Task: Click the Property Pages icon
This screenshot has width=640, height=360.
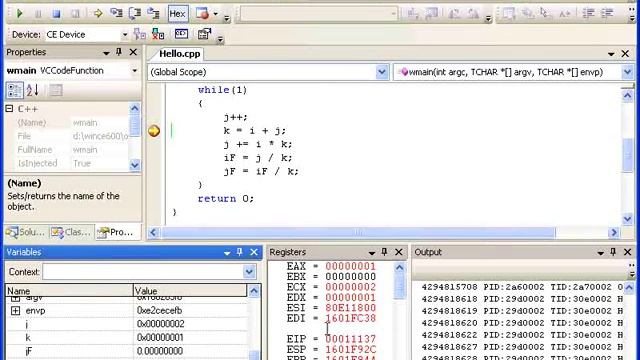Action: click(x=56, y=90)
